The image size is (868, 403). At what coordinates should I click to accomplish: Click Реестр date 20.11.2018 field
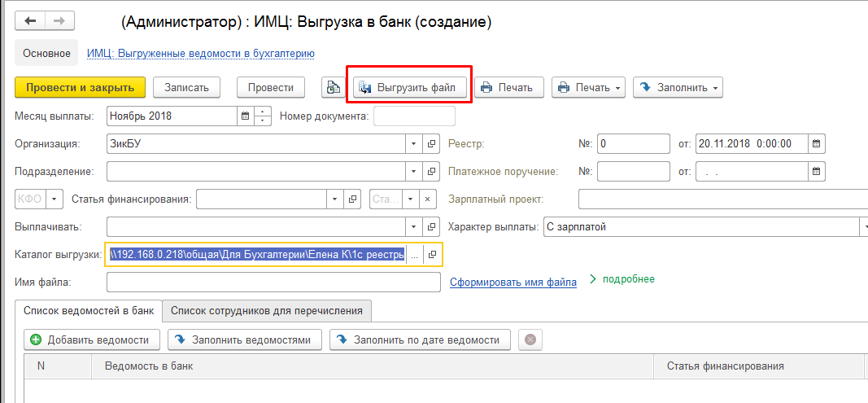tap(752, 143)
